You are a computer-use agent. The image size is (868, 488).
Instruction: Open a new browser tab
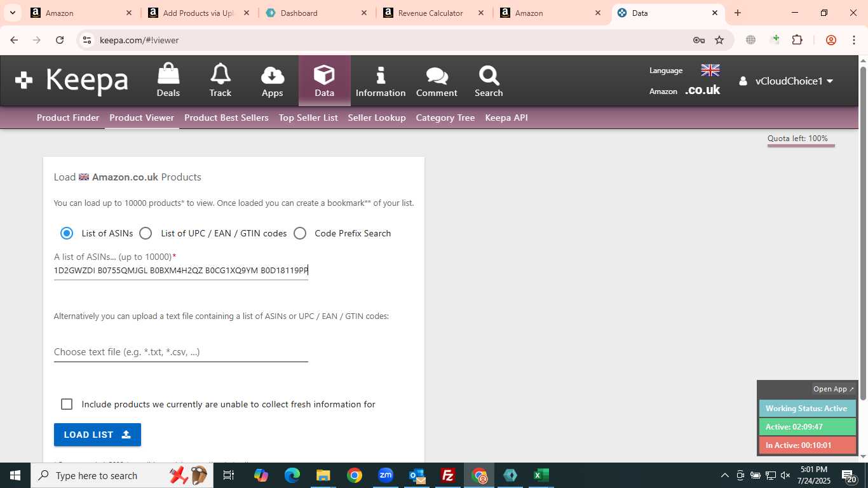[737, 13]
